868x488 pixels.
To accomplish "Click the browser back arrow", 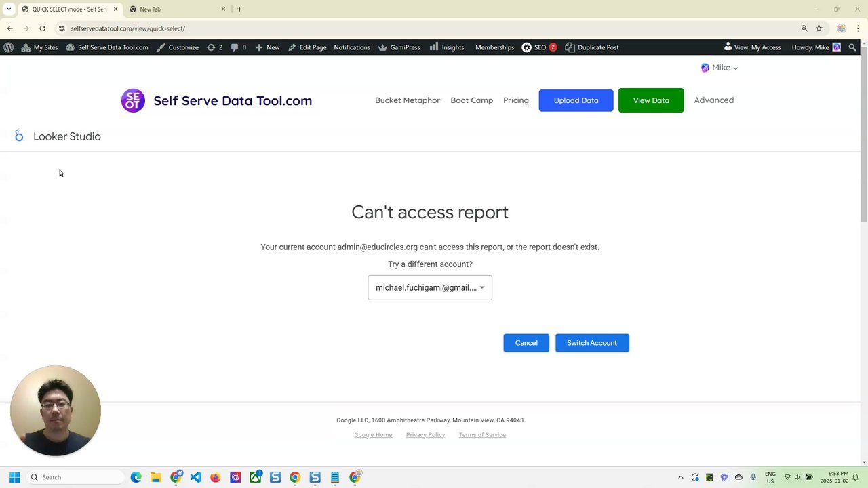I will [x=9, y=28].
